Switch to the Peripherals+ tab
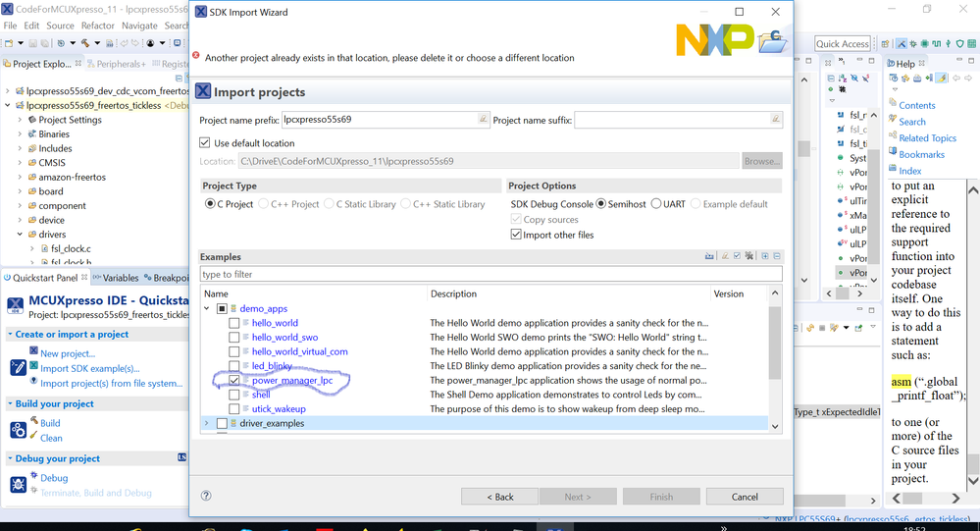Screen dimensions: 980x531 (117, 64)
